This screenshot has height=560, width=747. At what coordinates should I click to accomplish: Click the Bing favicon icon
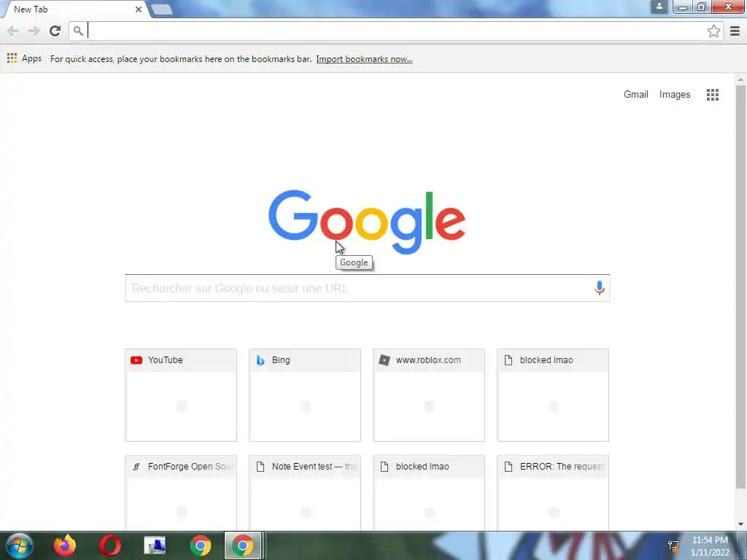(x=260, y=360)
